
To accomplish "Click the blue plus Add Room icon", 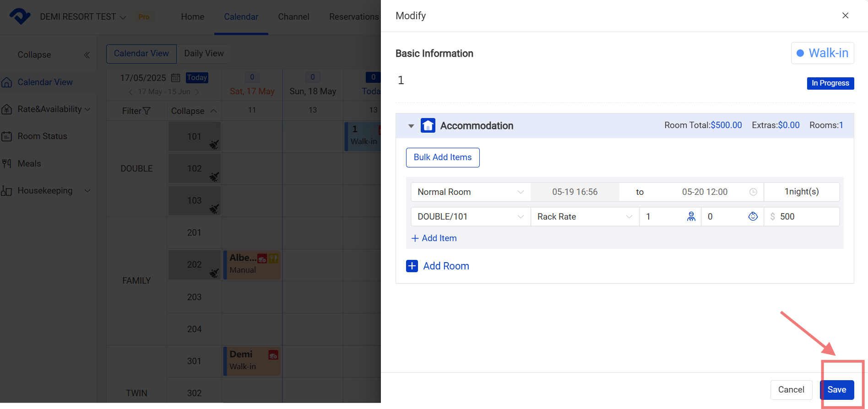I will coord(412,266).
